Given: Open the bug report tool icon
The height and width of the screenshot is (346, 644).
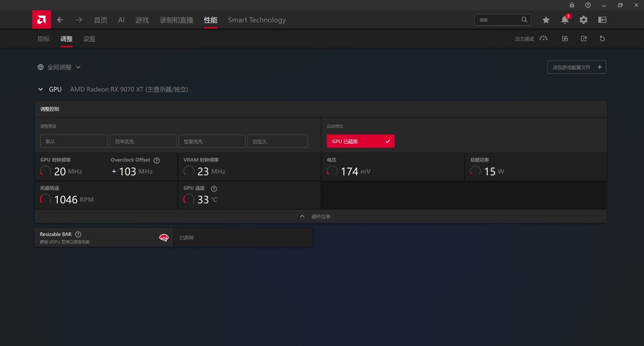Looking at the screenshot, I should click(x=572, y=5).
